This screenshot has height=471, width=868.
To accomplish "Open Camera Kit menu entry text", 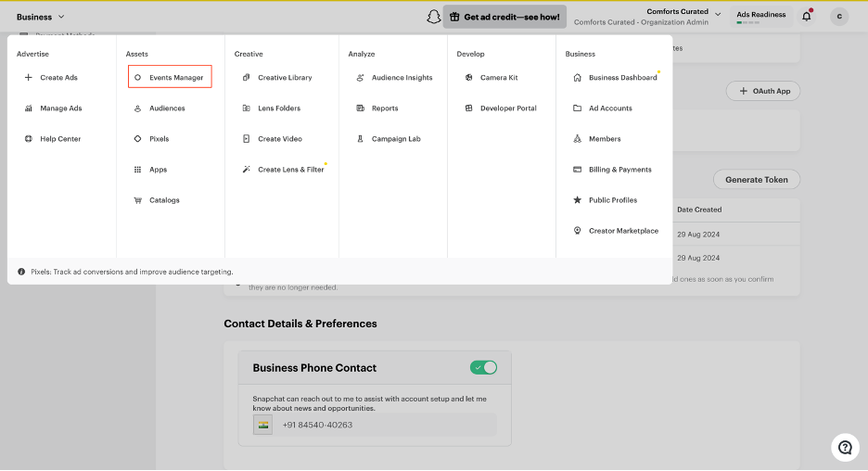I will pos(499,78).
